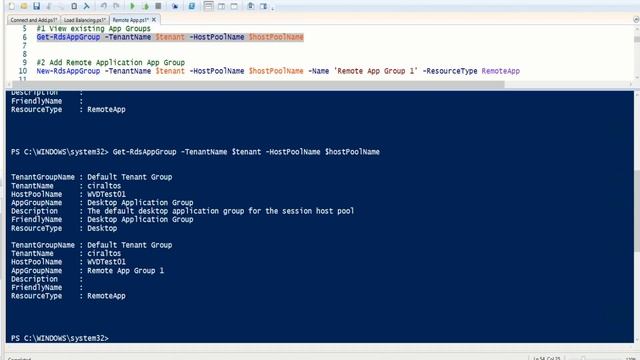The width and height of the screenshot is (640, 360).
Task: Run Selection with the green page-arrow icon
Action: point(146,6)
